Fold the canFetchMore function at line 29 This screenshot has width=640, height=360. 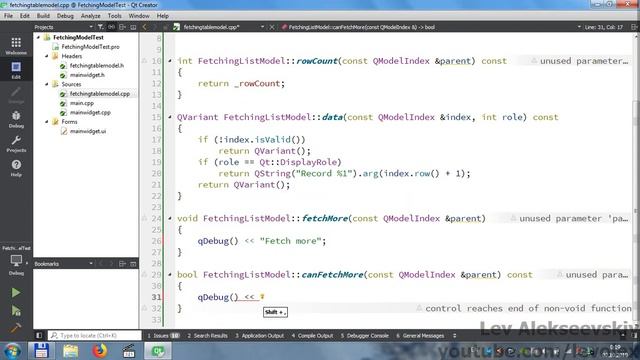tap(170, 275)
